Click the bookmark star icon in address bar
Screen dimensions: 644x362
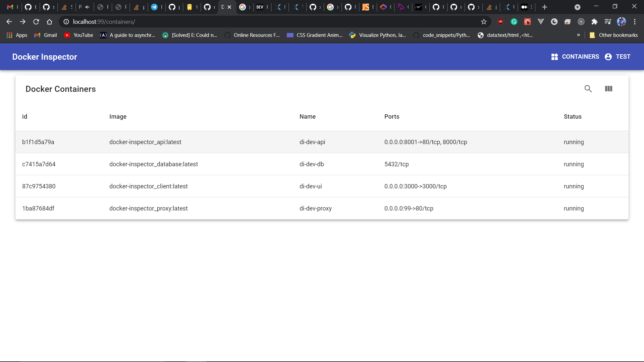(x=484, y=22)
